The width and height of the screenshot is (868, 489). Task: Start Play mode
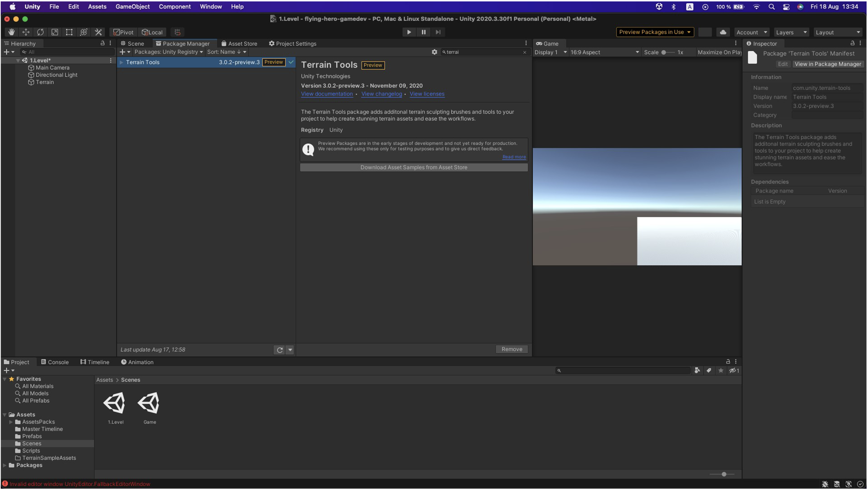(x=409, y=32)
